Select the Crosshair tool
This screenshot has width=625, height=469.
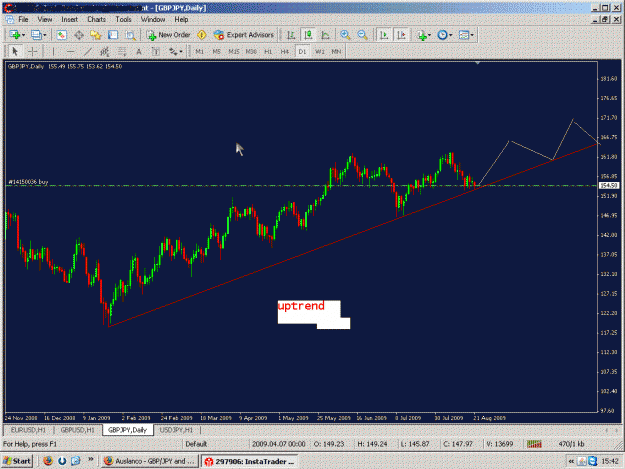pos(32,51)
